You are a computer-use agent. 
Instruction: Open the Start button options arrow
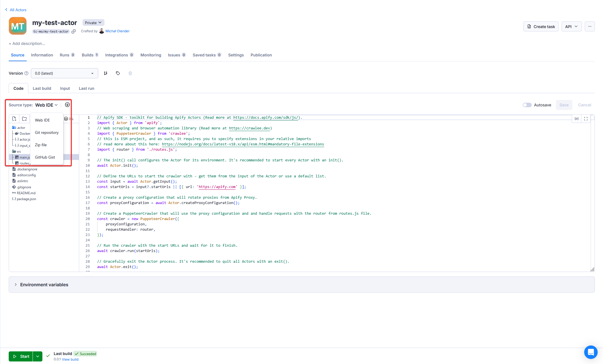point(38,356)
